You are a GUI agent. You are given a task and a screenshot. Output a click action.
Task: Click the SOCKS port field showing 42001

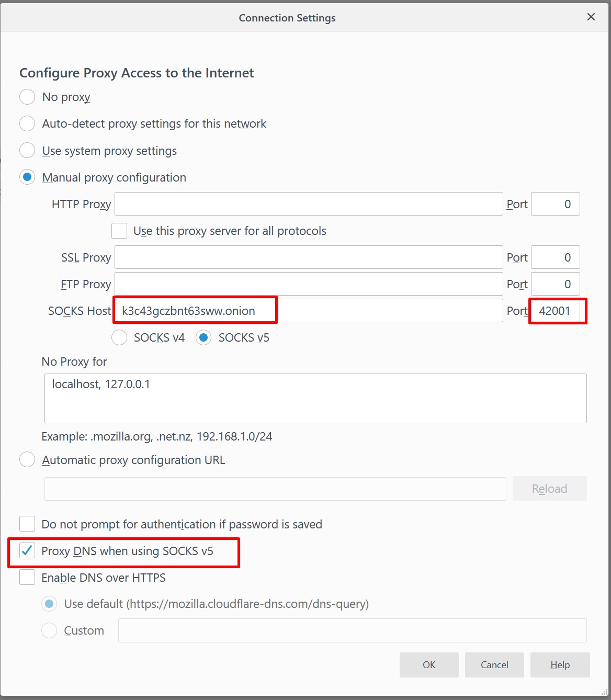point(556,311)
